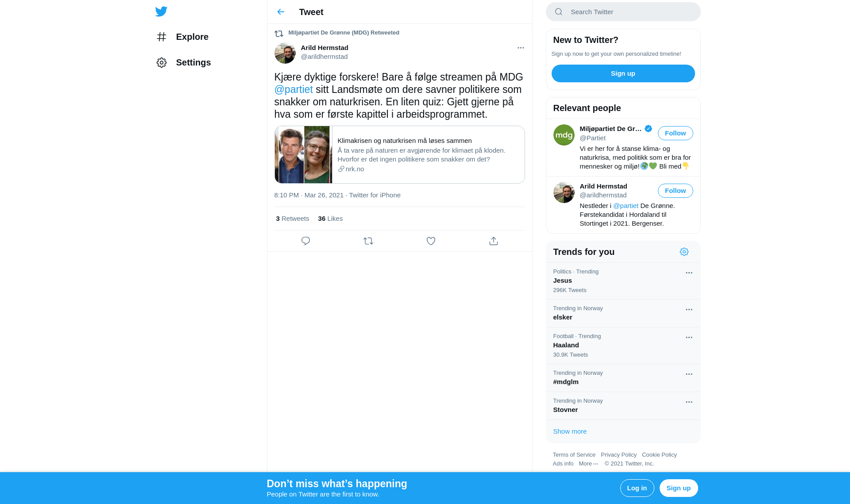This screenshot has height=504, width=850.
Task: Click the Twitter bird logo
Action: (x=161, y=12)
